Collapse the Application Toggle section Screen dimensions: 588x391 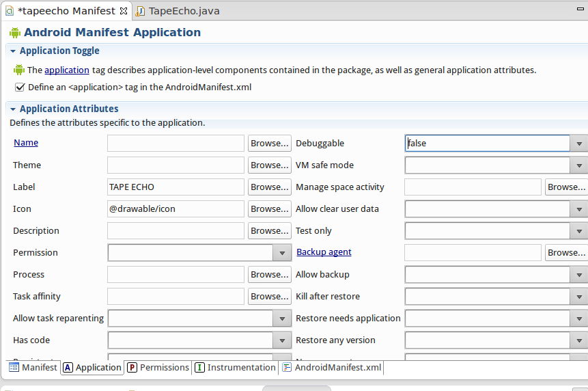13,51
